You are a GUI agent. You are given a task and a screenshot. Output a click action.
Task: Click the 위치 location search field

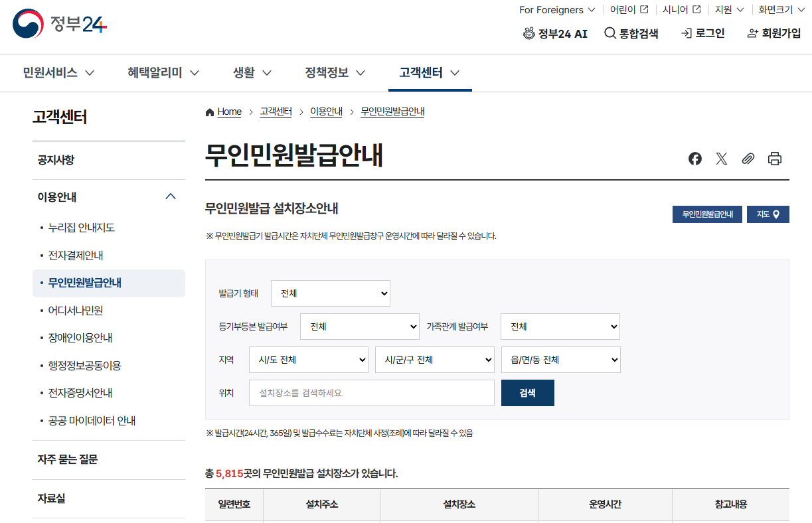371,392
